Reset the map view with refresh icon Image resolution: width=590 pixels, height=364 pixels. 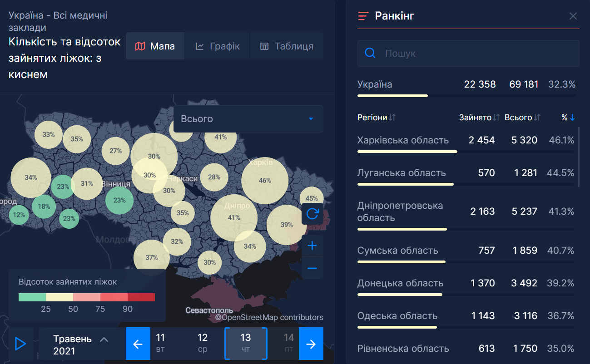312,214
